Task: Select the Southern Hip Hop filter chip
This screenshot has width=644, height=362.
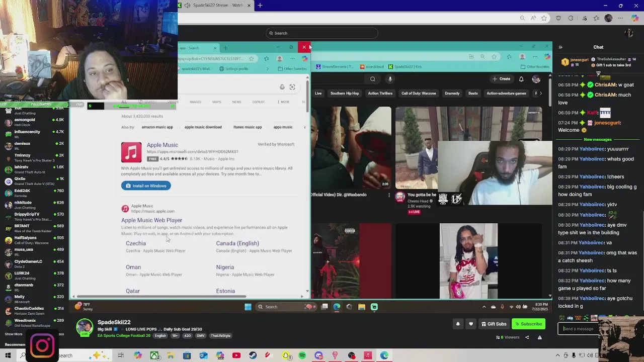Action: click(345, 94)
